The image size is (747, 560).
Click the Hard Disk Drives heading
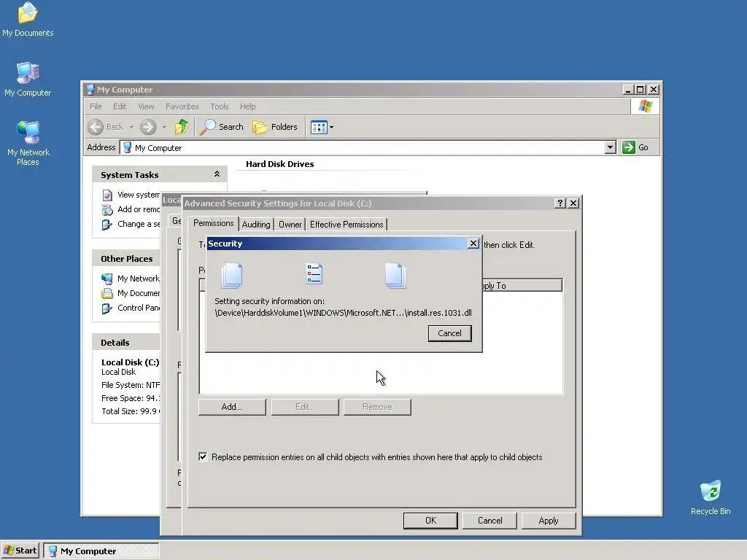[x=279, y=164]
